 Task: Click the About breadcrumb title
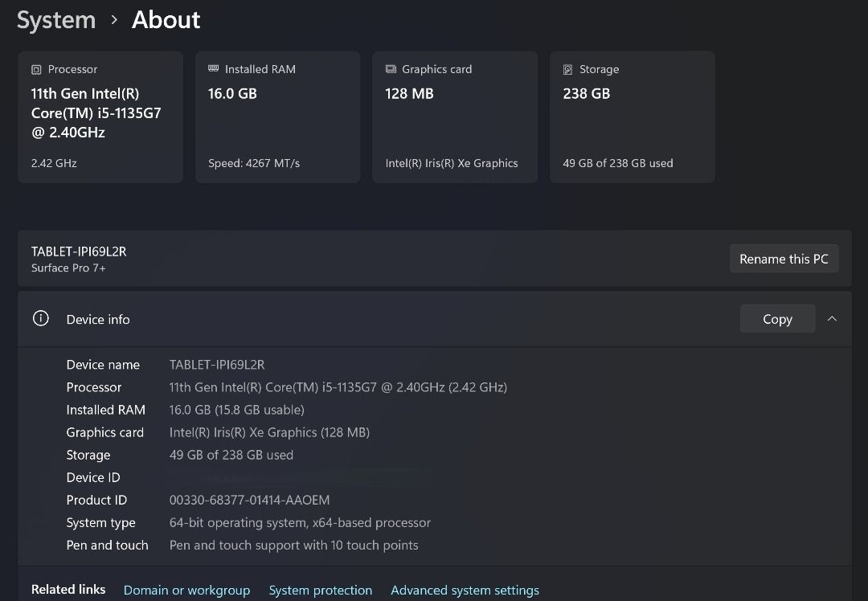pos(166,20)
